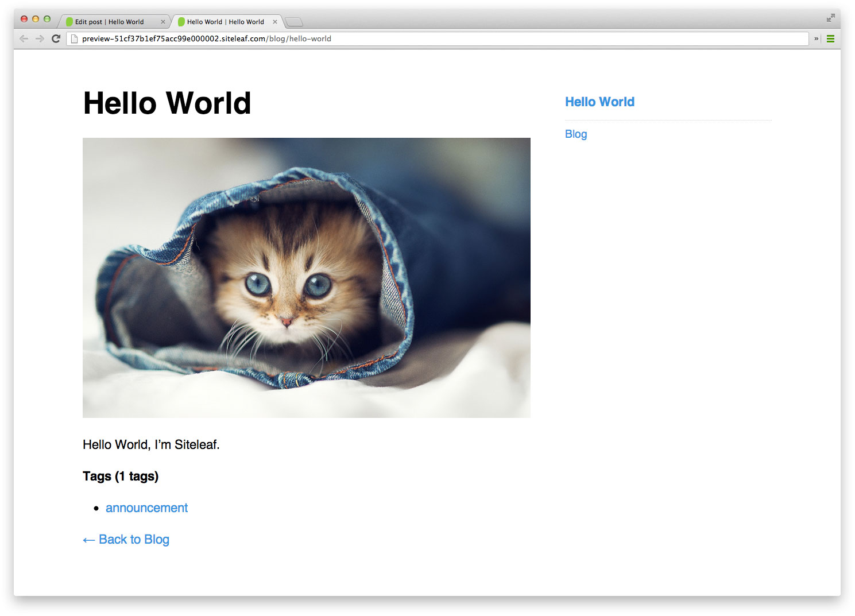Click the kitten photo
Screen dimensions: 855x616
point(307,277)
